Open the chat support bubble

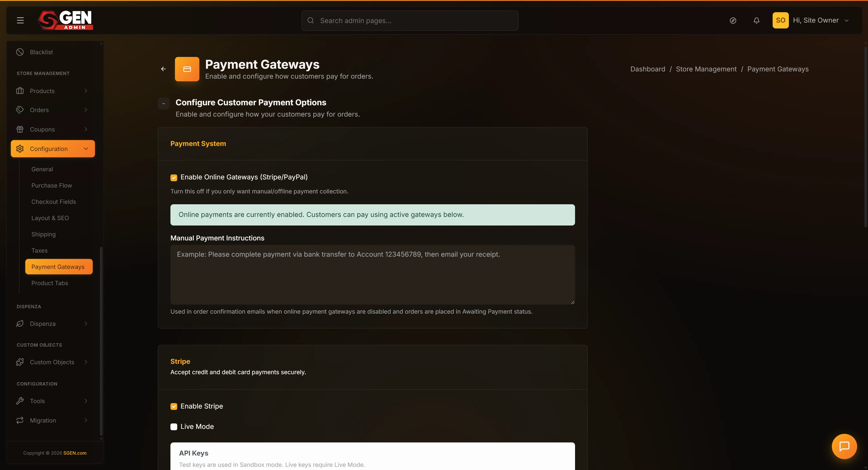coord(844,446)
